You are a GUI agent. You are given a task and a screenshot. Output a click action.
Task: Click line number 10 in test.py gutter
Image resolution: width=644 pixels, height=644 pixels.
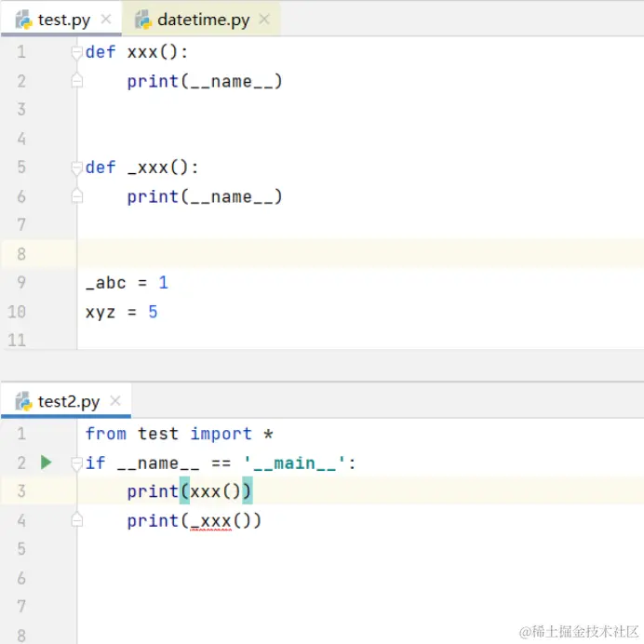click(17, 312)
